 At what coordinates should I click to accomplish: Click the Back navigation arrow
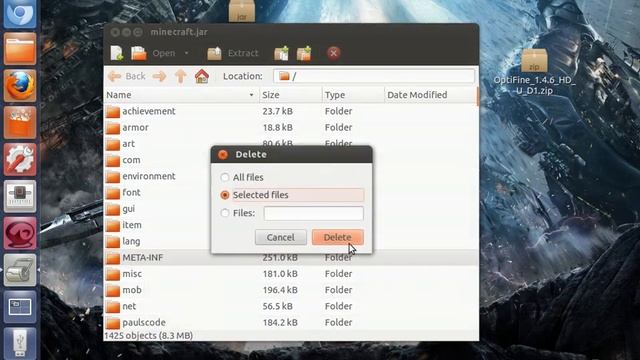coord(127,76)
